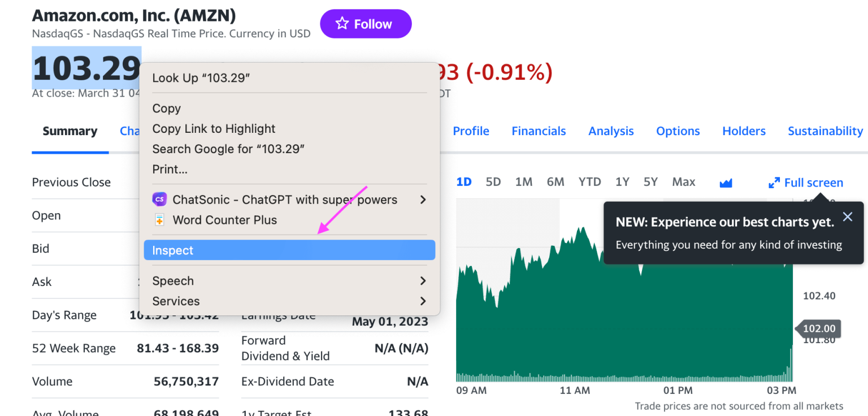Screen dimensions: 868x416
Task: Select the YTD chart range
Action: tap(589, 181)
